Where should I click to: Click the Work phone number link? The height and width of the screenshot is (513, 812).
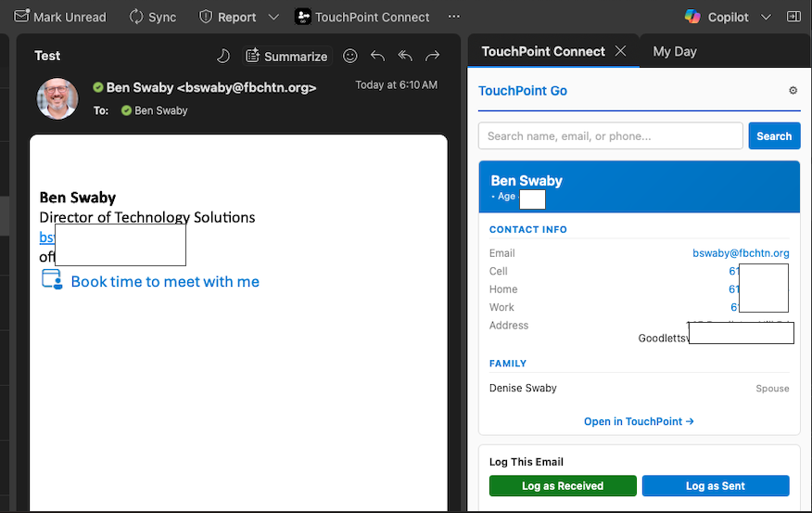(734, 307)
